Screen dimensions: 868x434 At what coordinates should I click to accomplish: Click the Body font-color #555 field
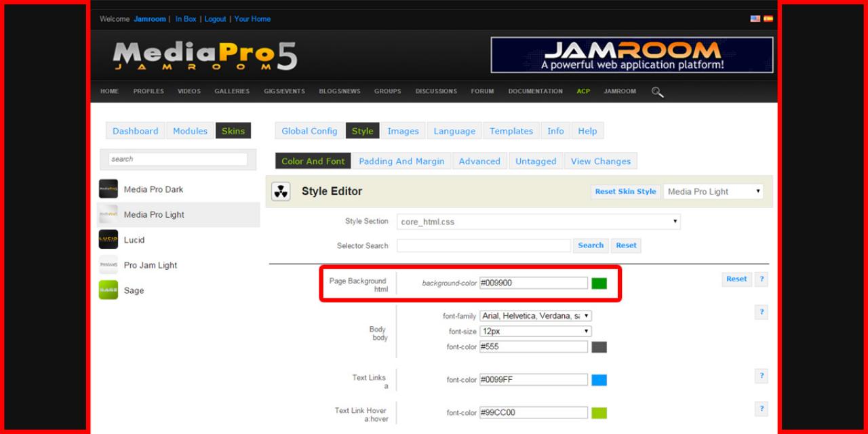pos(534,347)
